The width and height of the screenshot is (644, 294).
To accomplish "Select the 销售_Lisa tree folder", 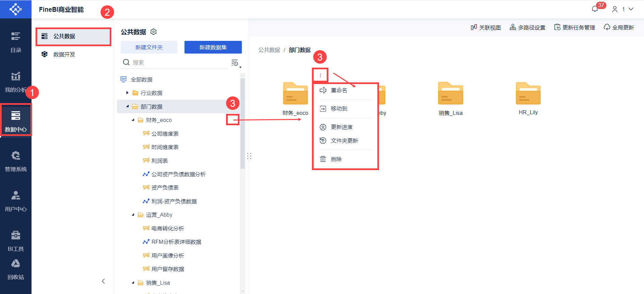I will (x=179, y=283).
